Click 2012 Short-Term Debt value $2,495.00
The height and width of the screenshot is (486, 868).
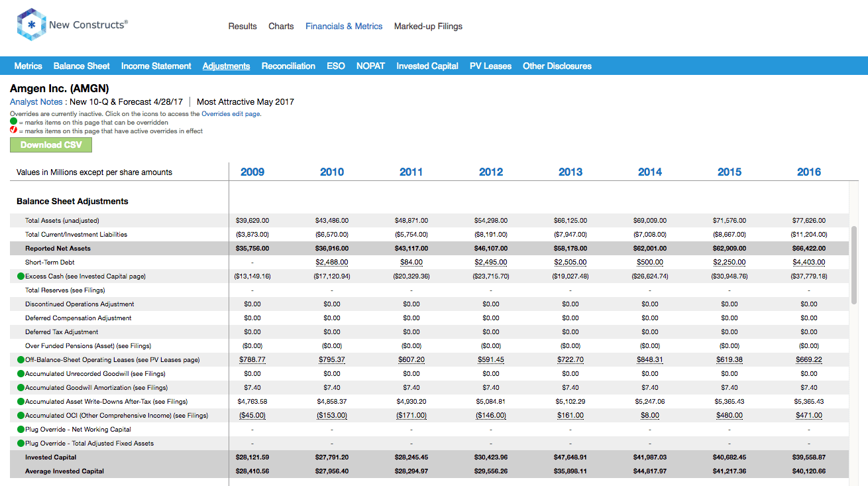click(x=491, y=263)
